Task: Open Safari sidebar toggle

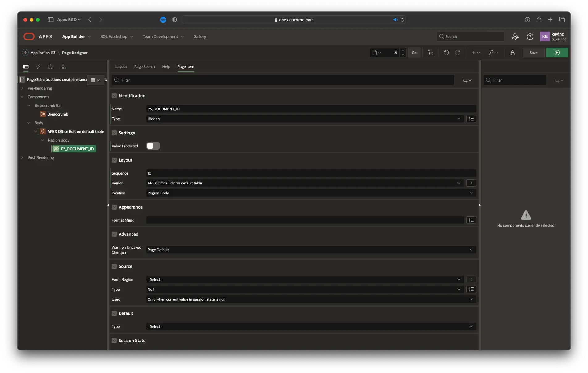Action: (50, 19)
